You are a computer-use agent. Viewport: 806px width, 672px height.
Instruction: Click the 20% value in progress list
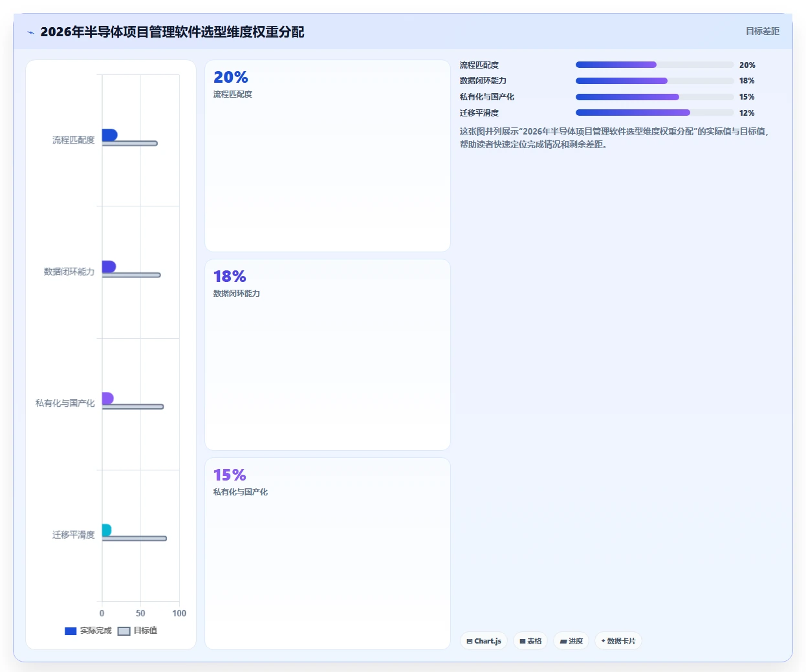point(747,65)
